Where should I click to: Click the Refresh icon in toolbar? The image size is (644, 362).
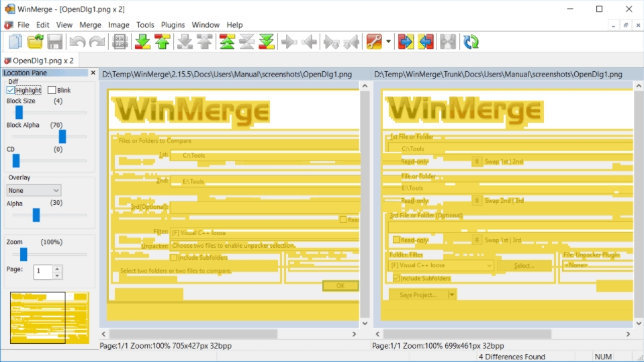(x=471, y=42)
